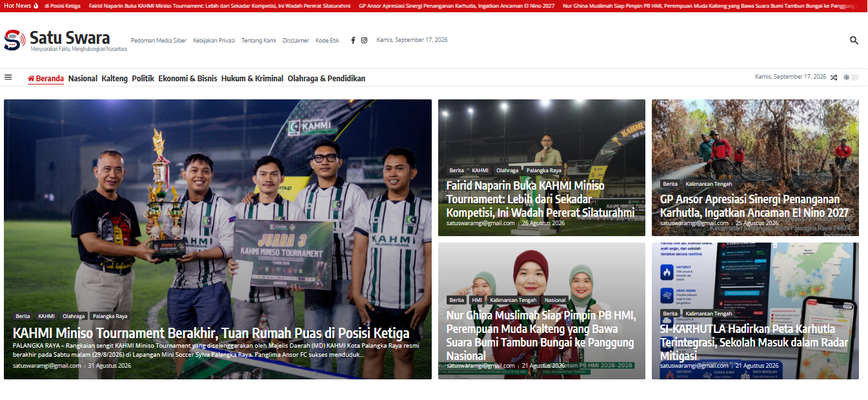Visit the Tentang Kami page

(259, 40)
